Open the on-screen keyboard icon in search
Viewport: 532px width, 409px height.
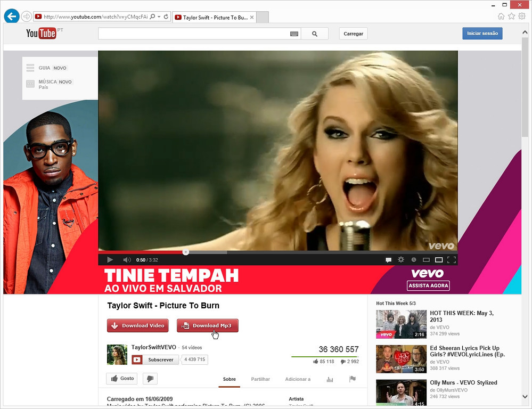point(294,33)
